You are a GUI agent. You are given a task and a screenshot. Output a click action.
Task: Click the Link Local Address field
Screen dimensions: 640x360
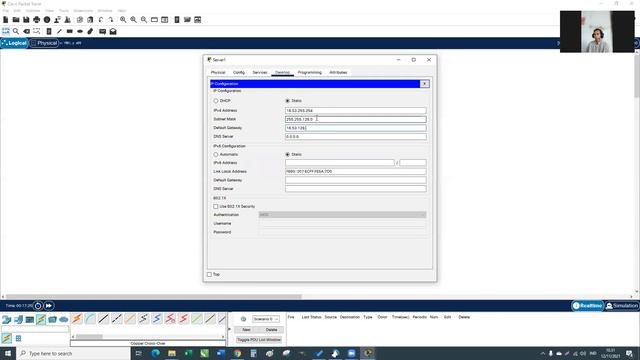pos(356,171)
